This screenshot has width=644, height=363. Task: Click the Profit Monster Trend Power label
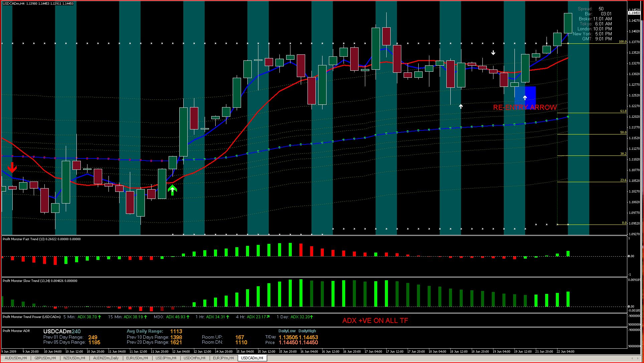tap(32, 317)
